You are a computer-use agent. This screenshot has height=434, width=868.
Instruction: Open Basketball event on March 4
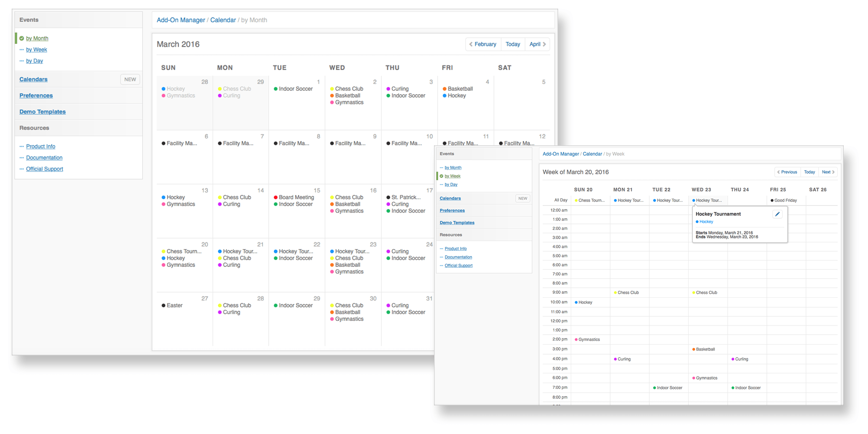[x=458, y=89]
